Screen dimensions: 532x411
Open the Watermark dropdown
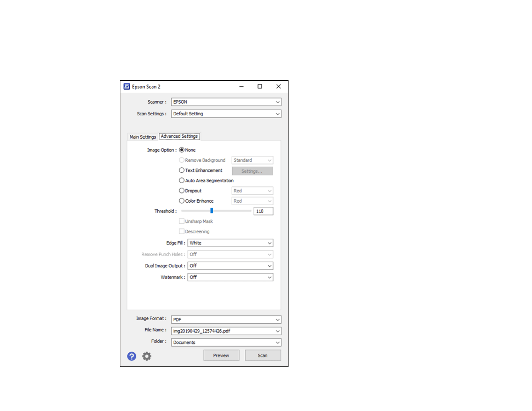(x=231, y=277)
